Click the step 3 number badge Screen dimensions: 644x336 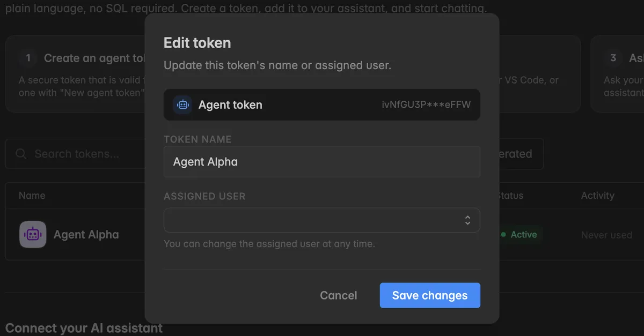pyautogui.click(x=613, y=58)
